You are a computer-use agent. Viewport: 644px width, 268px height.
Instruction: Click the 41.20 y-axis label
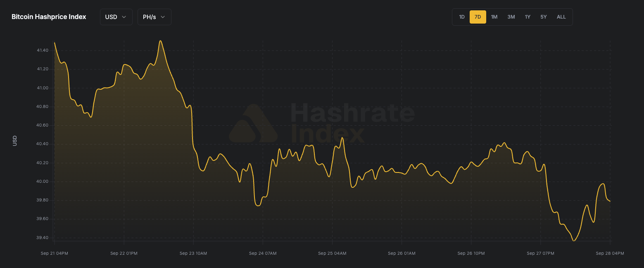tap(43, 69)
